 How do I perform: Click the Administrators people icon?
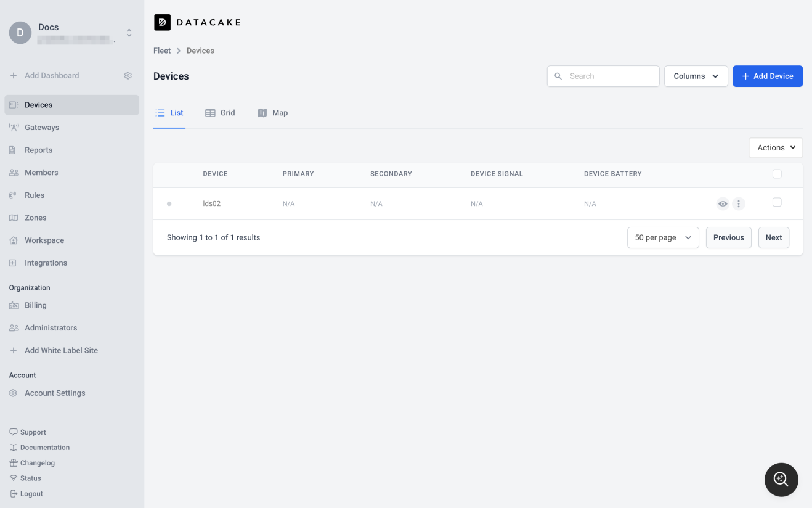(14, 328)
